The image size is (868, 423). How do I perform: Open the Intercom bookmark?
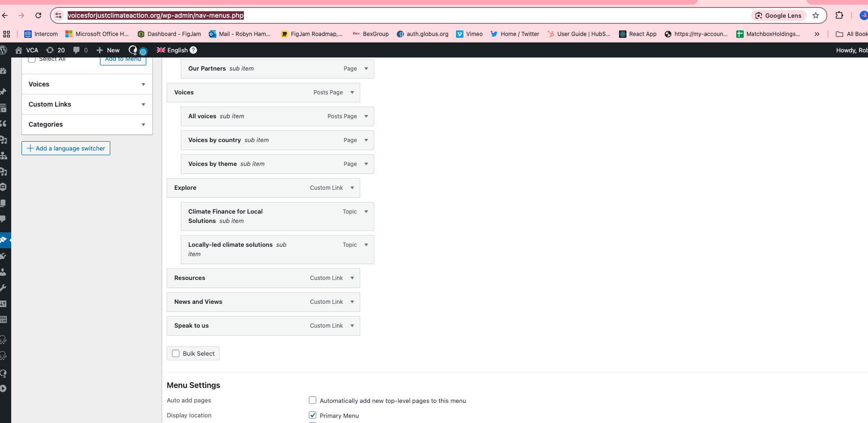coord(41,34)
